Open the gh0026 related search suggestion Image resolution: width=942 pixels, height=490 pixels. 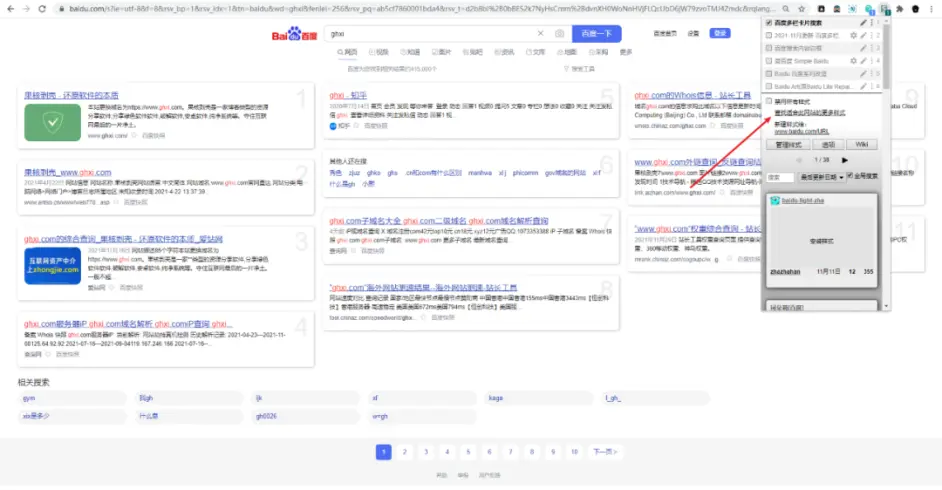click(x=305, y=416)
